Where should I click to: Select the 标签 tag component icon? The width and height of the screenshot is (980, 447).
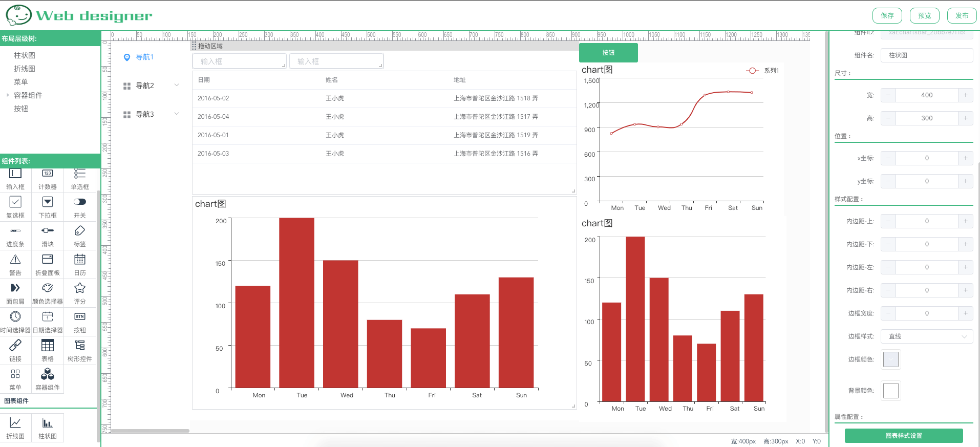coord(80,230)
